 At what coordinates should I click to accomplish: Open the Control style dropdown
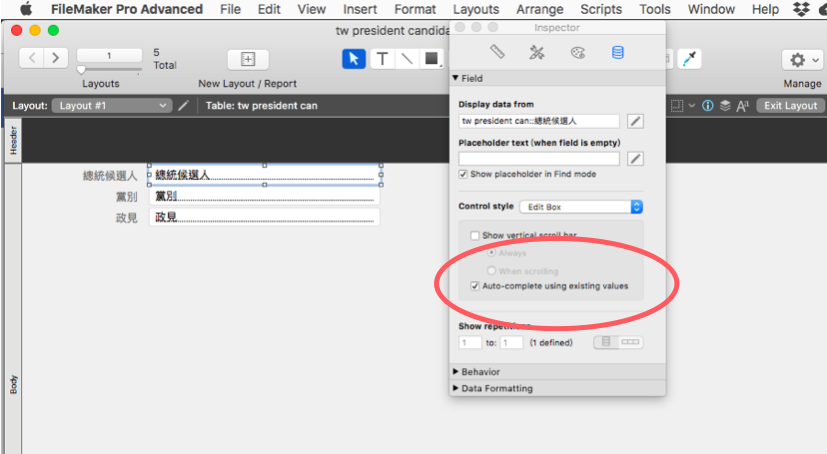pos(581,207)
